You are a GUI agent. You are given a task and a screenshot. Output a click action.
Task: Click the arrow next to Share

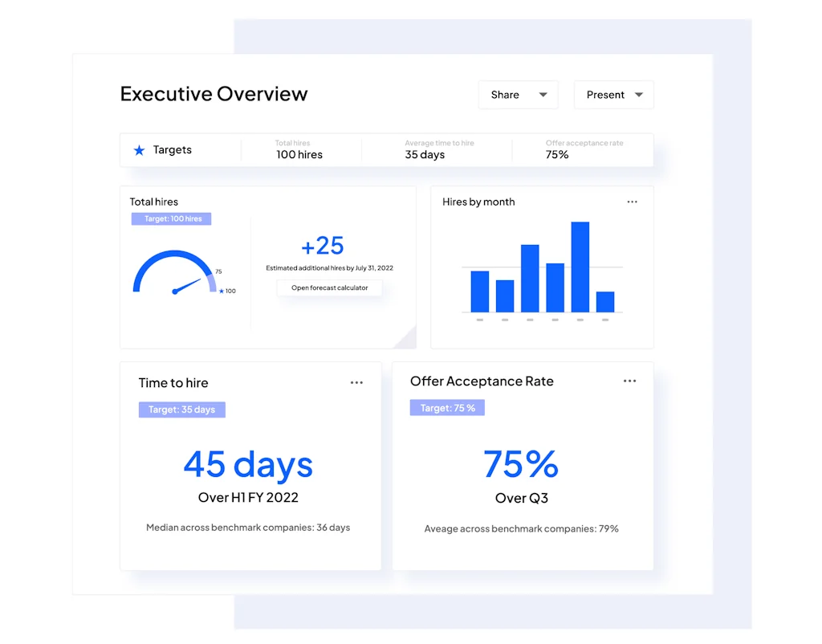(x=543, y=95)
